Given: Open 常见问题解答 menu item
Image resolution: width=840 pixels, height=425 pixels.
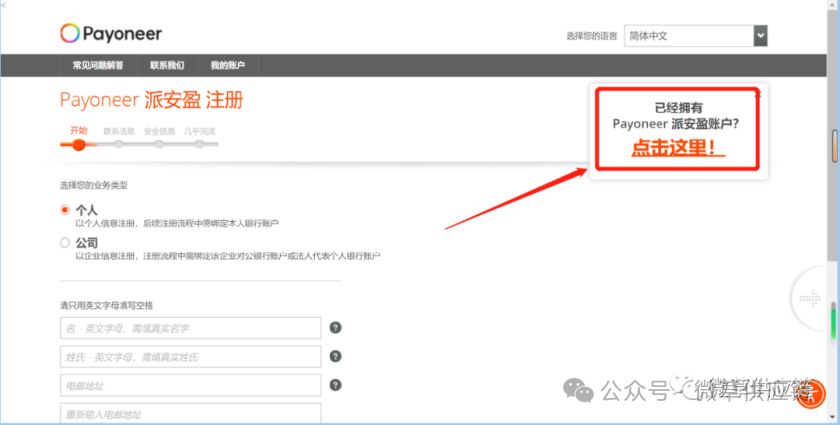Looking at the screenshot, I should (x=98, y=65).
